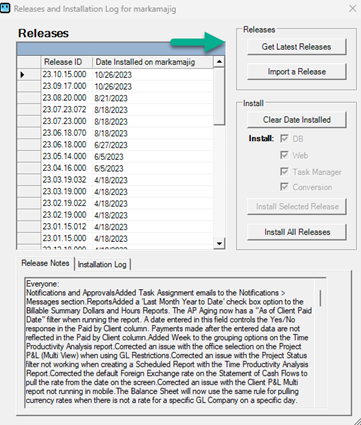Click the Release ID column header
Screen dimensions: 361x425
click(66, 62)
